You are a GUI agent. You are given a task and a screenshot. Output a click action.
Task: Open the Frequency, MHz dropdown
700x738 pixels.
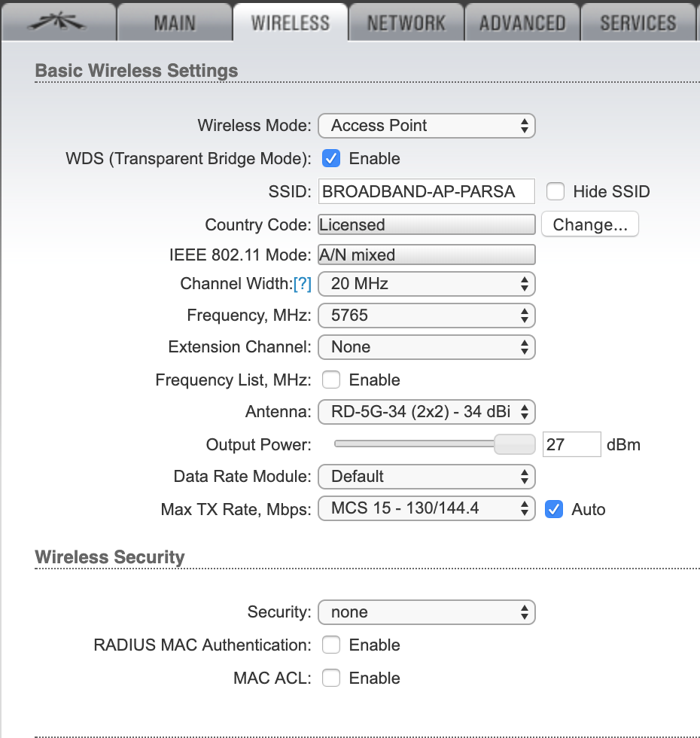[426, 316]
